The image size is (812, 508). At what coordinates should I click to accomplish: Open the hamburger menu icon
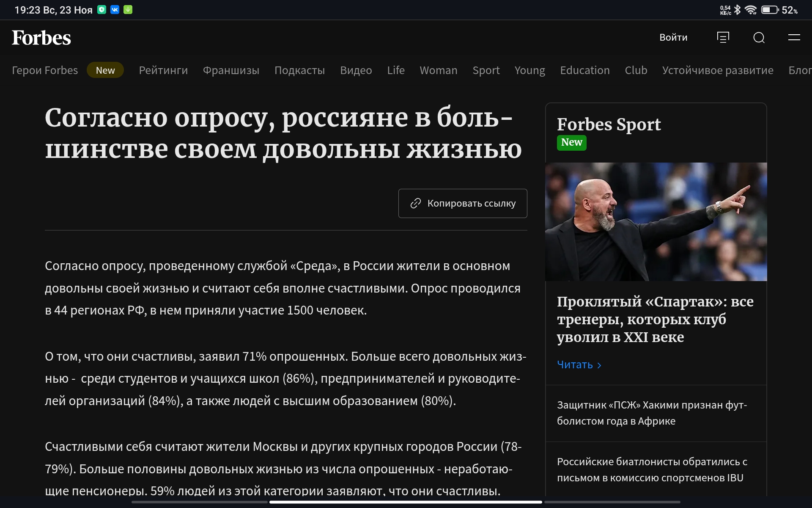[x=794, y=38]
